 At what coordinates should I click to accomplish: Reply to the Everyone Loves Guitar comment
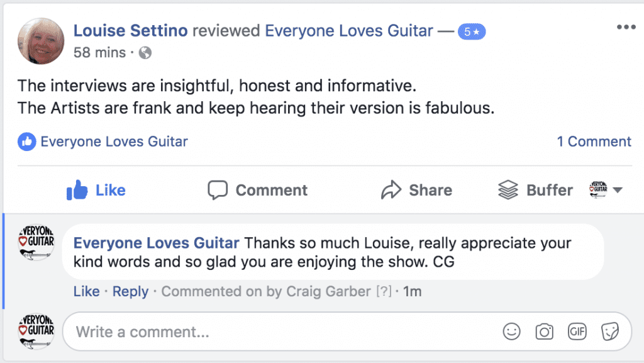click(130, 291)
